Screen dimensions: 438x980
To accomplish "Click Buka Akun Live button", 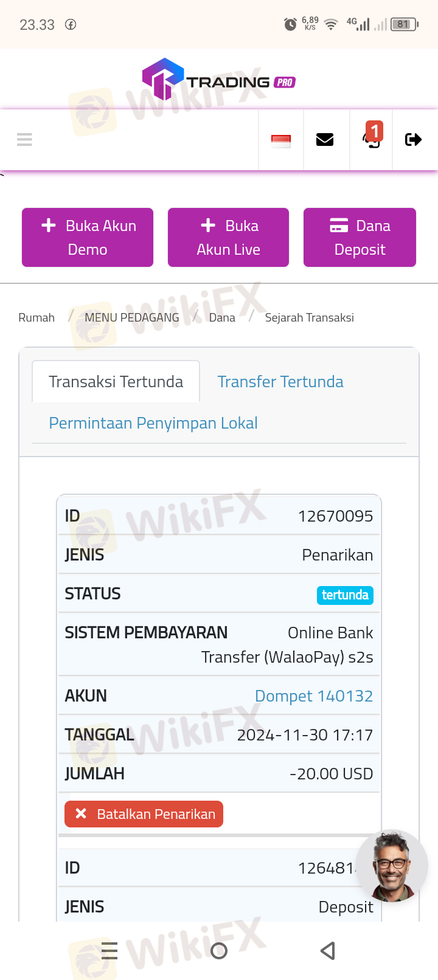I will pyautogui.click(x=228, y=238).
